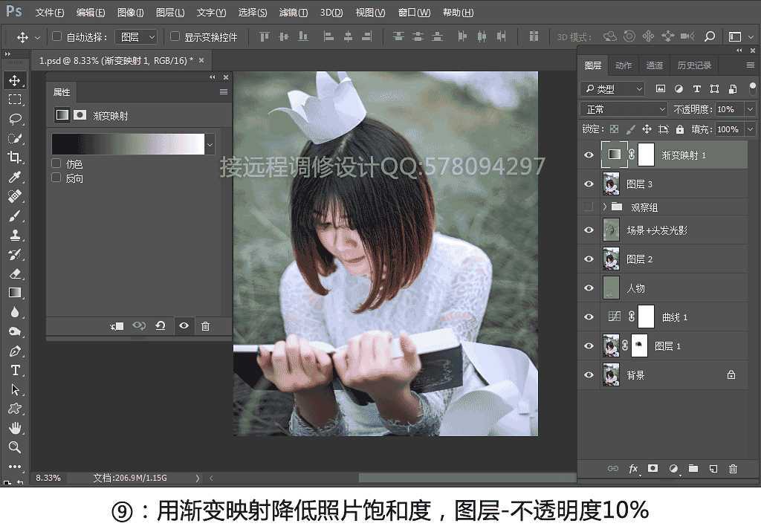The width and height of the screenshot is (761, 532).
Task: Open the 滤镜 menu
Action: [x=294, y=12]
